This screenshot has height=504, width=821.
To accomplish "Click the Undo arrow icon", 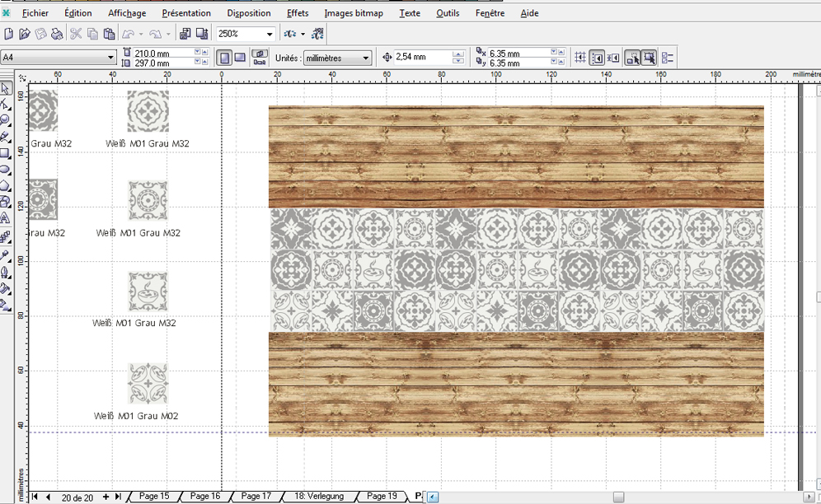I will [129, 34].
